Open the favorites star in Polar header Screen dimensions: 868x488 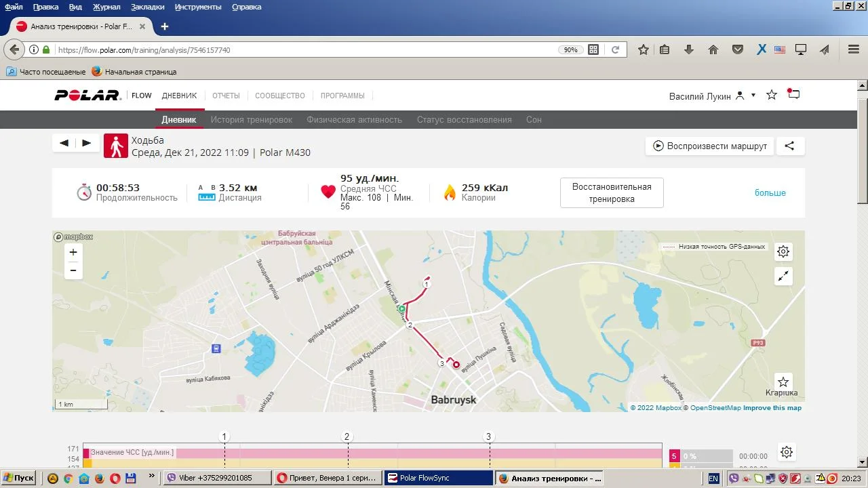772,96
